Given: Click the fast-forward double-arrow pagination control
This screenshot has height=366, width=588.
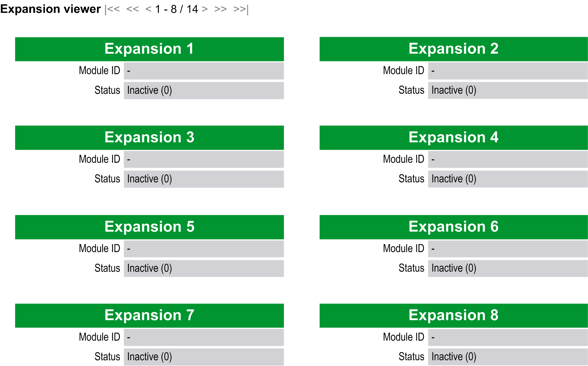Looking at the screenshot, I should pyautogui.click(x=220, y=9).
